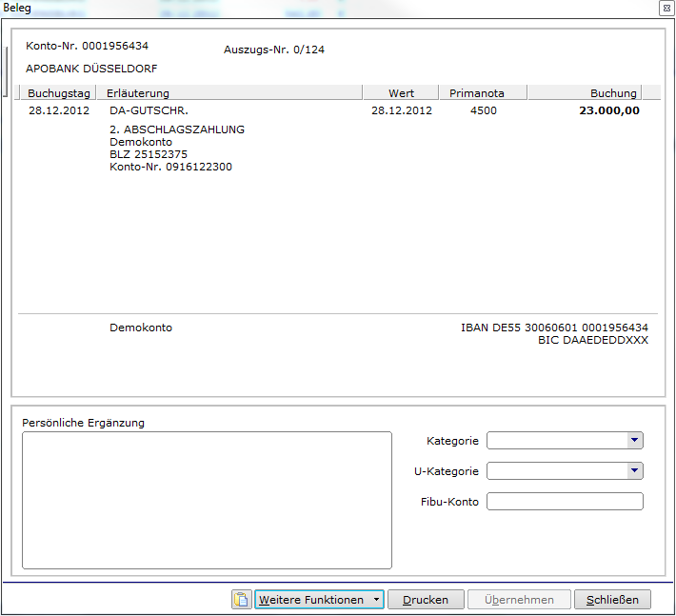Click the Wert column header
Viewport: 676px width, 616px height.
(x=401, y=92)
